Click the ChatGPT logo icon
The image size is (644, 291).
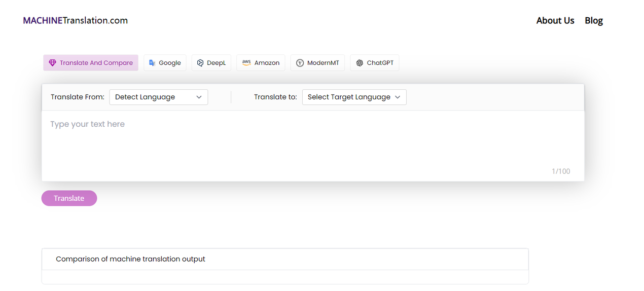[360, 63]
